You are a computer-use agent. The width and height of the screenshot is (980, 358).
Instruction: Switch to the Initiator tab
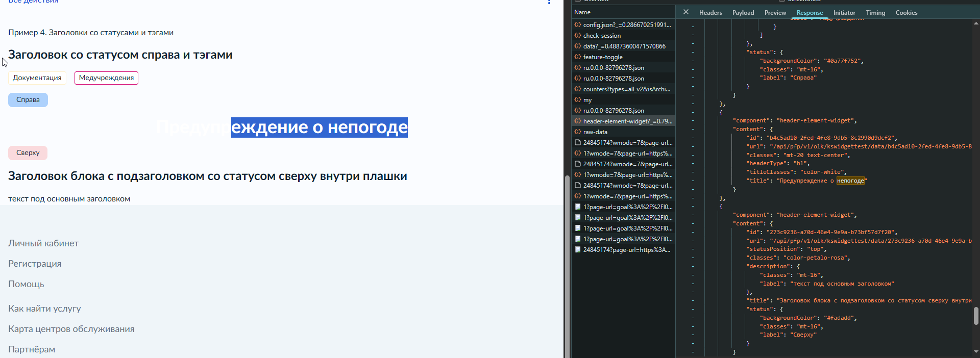click(x=844, y=13)
